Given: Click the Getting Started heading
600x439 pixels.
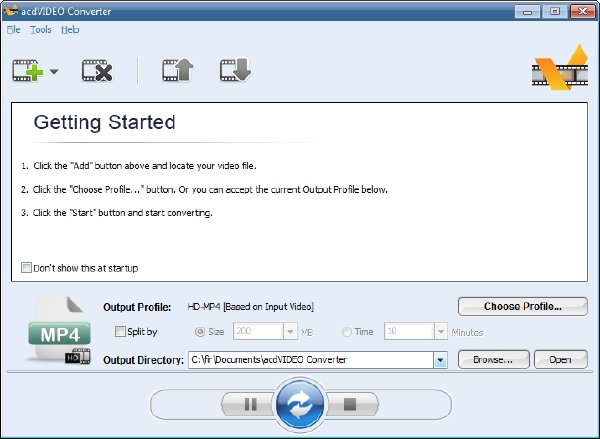Looking at the screenshot, I should 104,122.
